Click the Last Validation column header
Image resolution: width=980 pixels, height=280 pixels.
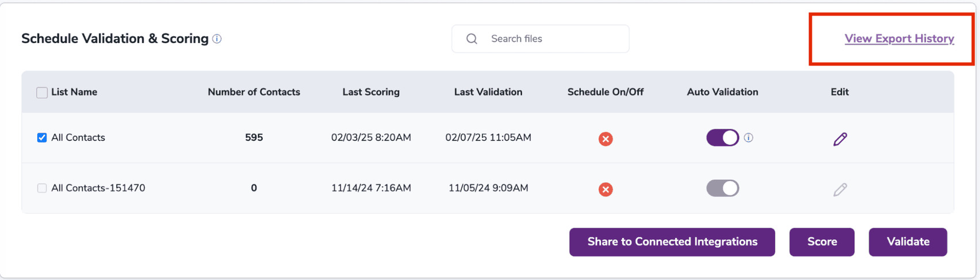488,92
